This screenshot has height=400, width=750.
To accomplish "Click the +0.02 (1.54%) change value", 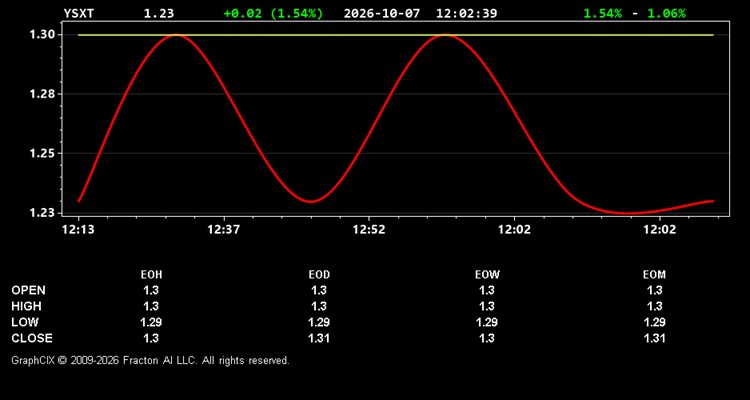I will (x=273, y=13).
